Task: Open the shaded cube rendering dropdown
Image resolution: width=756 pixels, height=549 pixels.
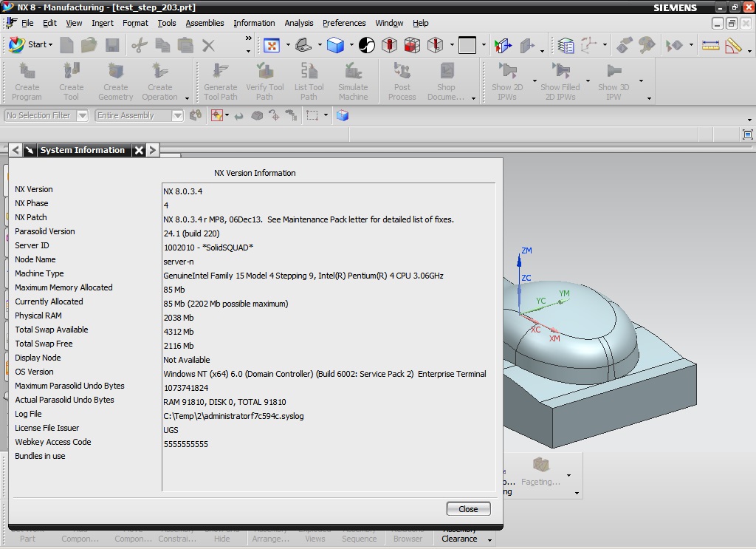Action: (x=351, y=45)
